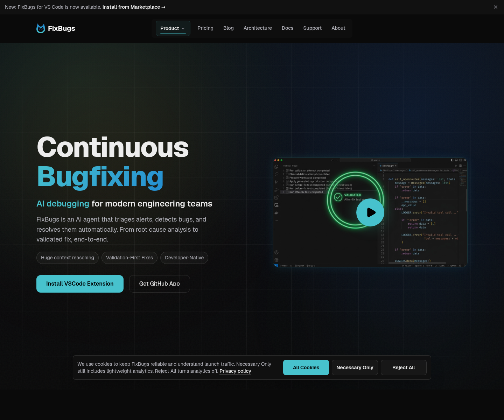Click the FixBugs brand name text
This screenshot has width=504, height=420.
click(62, 28)
